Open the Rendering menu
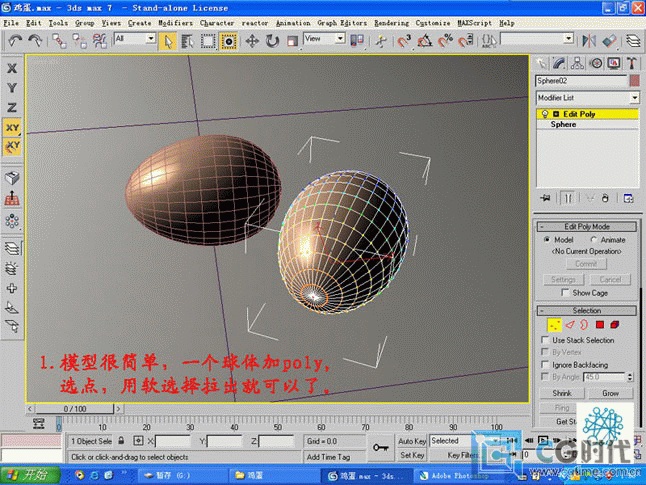This screenshot has height=485, width=646. click(391, 23)
